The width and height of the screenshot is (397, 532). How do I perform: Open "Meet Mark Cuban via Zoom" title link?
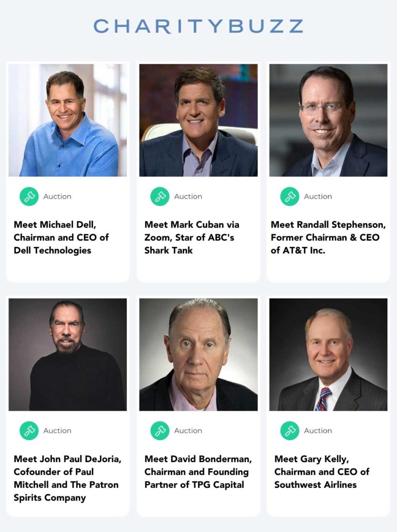(192, 237)
